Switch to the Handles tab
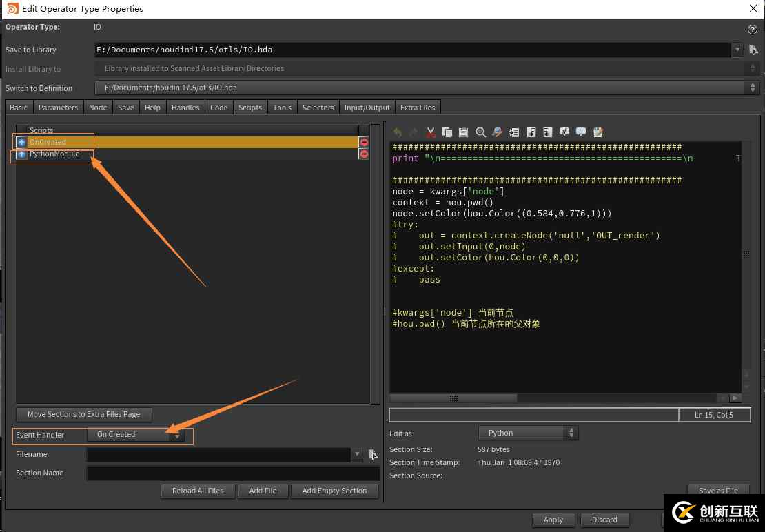Screen dimensions: 765x532 pos(185,108)
